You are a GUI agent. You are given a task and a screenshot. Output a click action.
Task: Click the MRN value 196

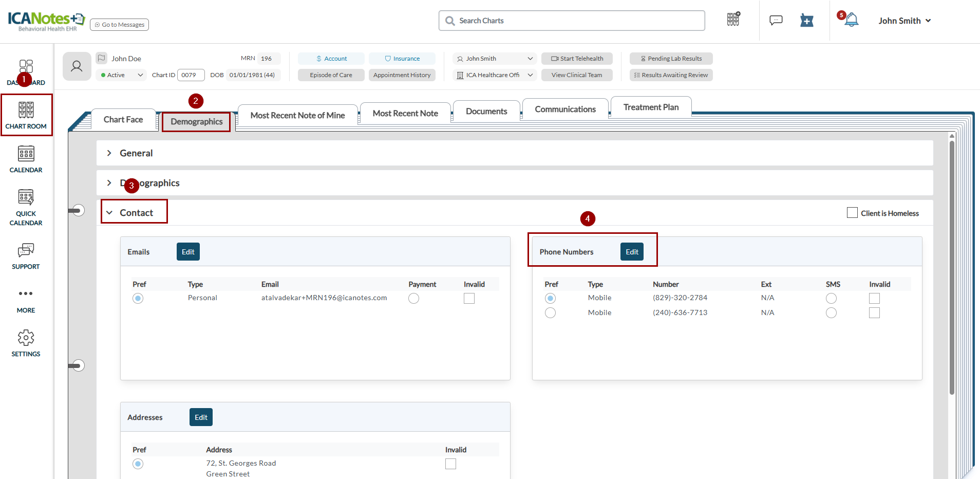pos(266,59)
